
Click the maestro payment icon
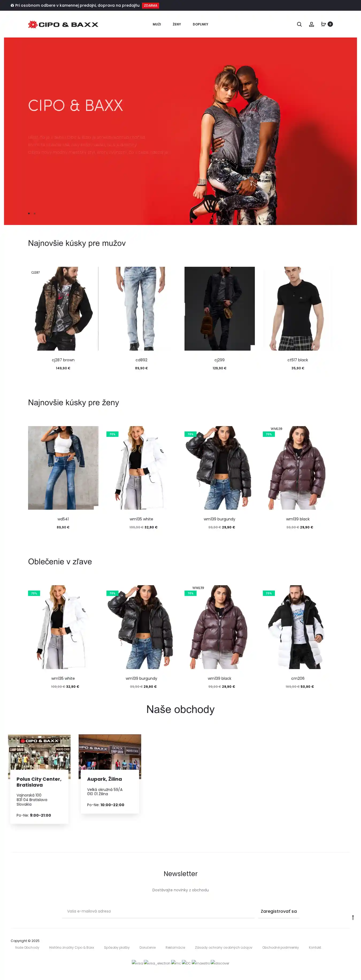tap(201, 963)
